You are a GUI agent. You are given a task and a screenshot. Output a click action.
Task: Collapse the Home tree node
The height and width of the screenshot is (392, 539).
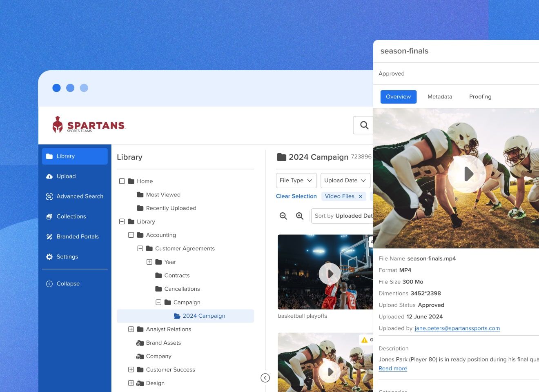[122, 181]
